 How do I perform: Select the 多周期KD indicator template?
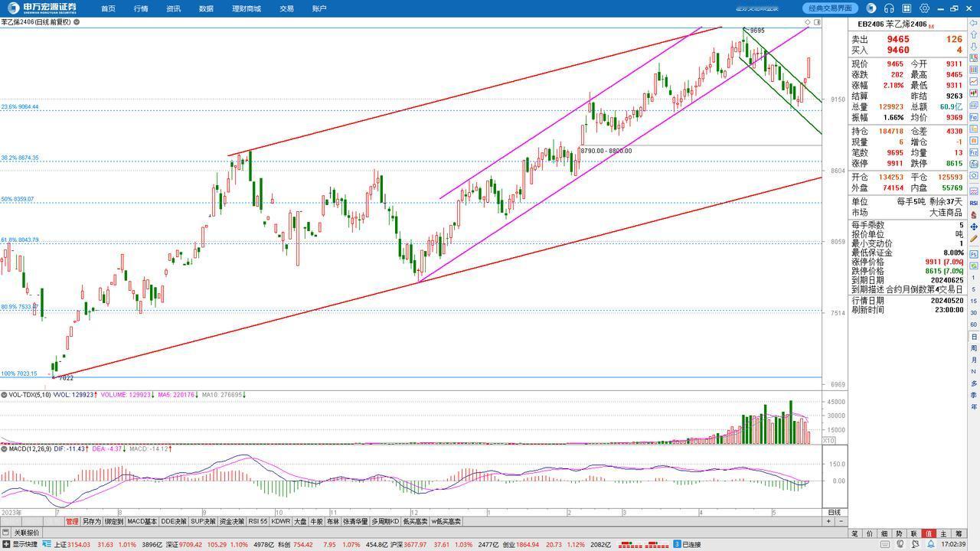click(385, 521)
